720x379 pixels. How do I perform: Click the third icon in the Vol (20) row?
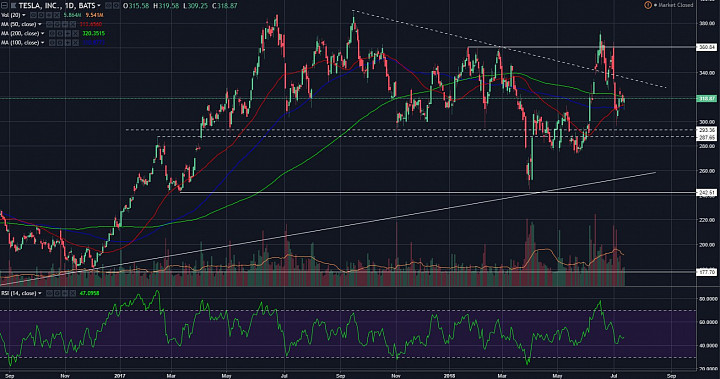click(49, 15)
